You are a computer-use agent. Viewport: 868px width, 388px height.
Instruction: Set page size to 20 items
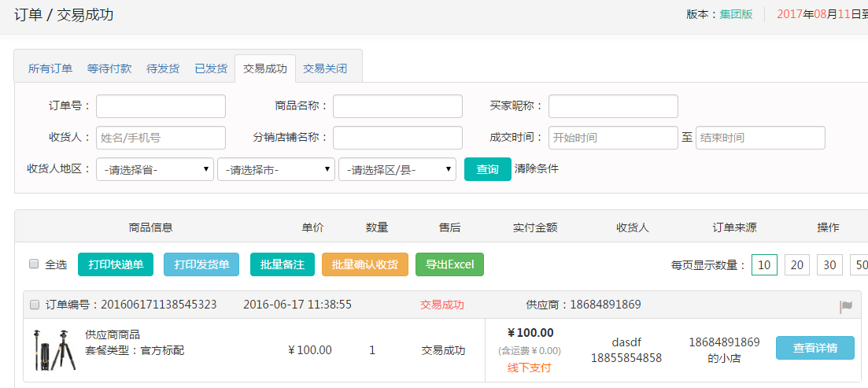[797, 265]
